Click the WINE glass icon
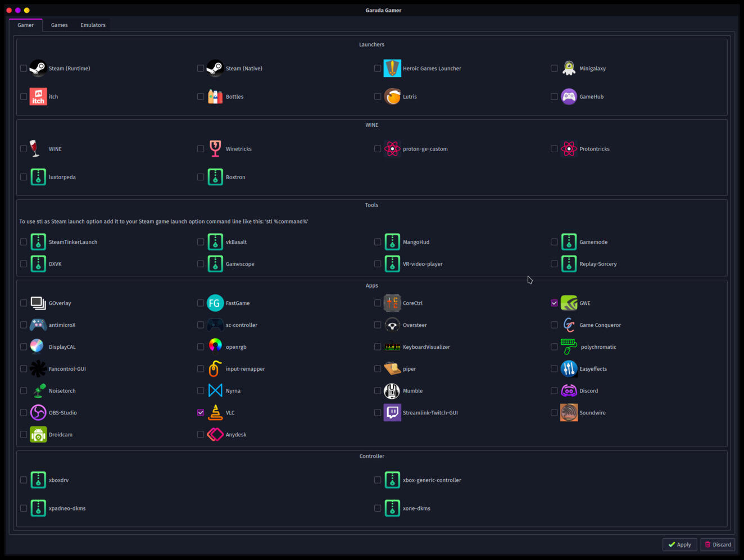 [35, 149]
